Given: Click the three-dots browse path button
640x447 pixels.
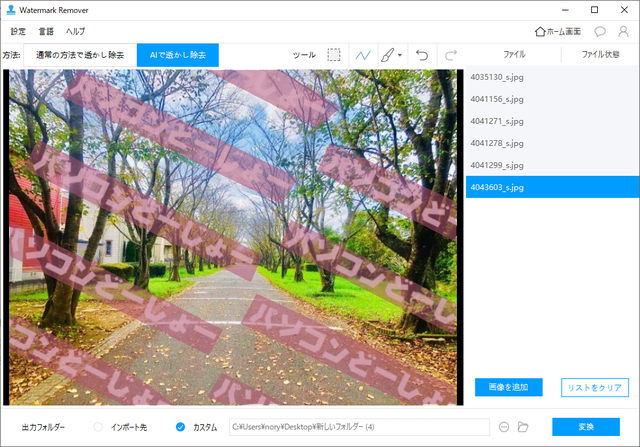Looking at the screenshot, I should [x=503, y=427].
